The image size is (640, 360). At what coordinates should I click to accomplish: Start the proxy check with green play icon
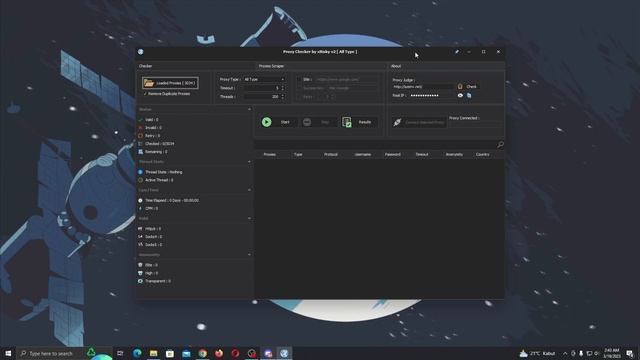pyautogui.click(x=267, y=122)
